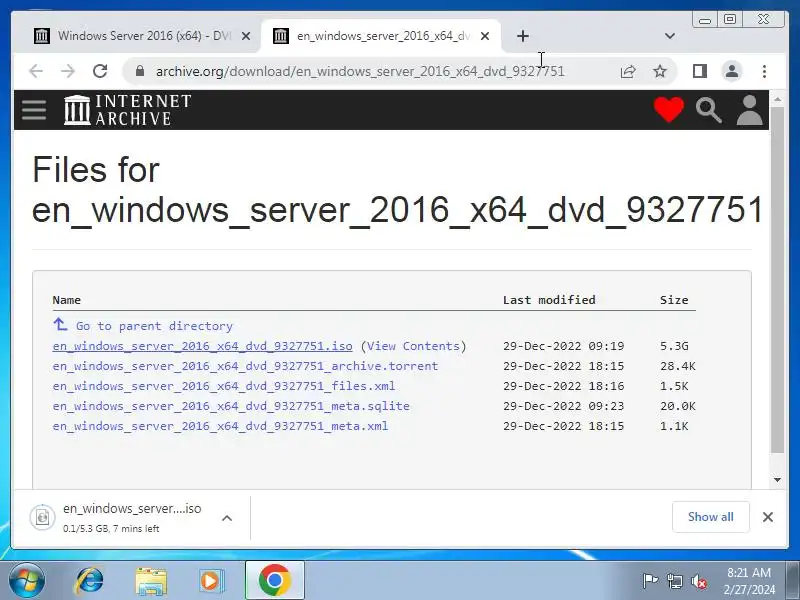This screenshot has height=600, width=800.
Task: Click the taskbar clock 8:21 AM
Action: coord(749,572)
